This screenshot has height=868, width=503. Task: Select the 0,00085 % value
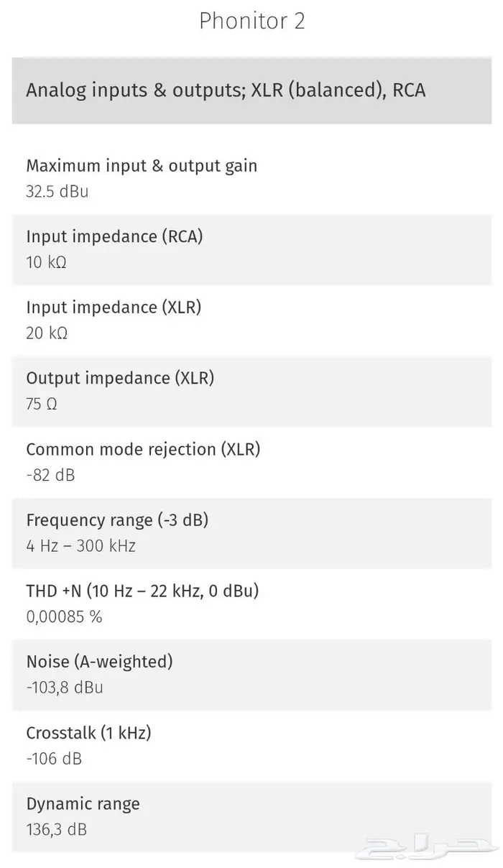coord(64,617)
